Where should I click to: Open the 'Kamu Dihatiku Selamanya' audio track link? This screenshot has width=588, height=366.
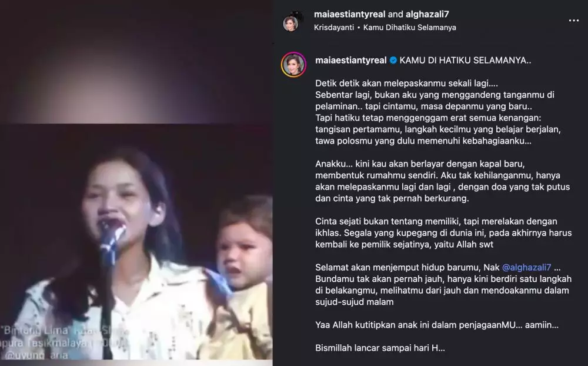click(409, 28)
